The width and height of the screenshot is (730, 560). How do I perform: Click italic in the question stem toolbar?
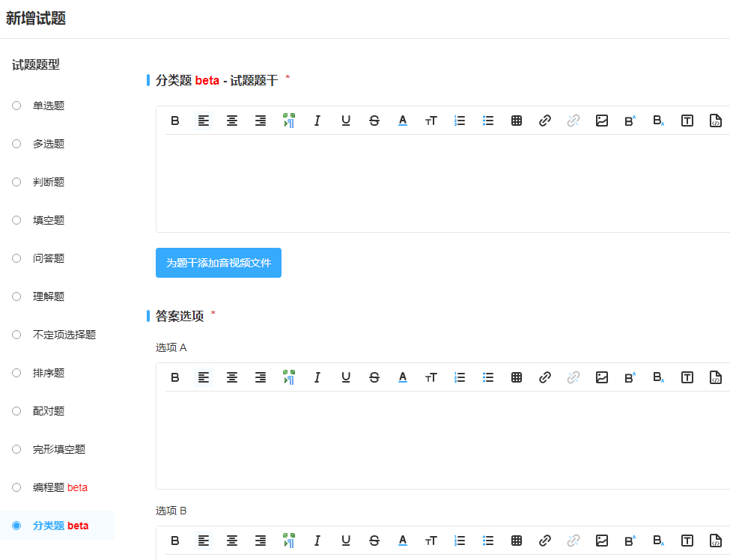pos(317,121)
